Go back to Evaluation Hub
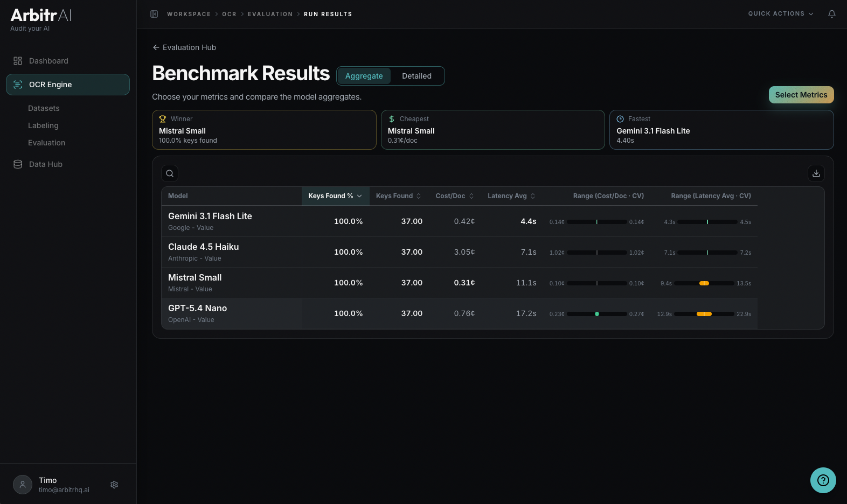The height and width of the screenshot is (504, 847). (184, 47)
